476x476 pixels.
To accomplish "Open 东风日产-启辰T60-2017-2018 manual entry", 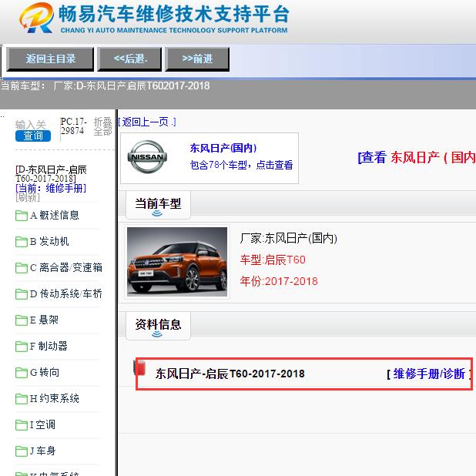I will coord(230,374).
